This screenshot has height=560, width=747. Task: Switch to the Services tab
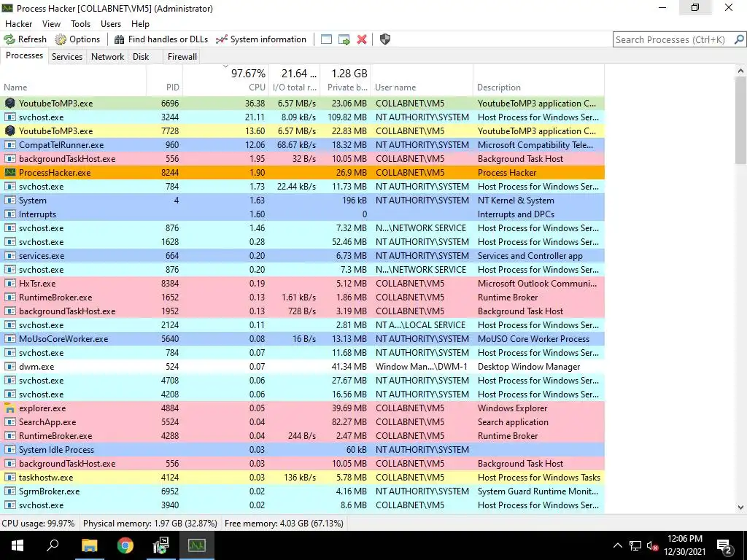tap(67, 57)
